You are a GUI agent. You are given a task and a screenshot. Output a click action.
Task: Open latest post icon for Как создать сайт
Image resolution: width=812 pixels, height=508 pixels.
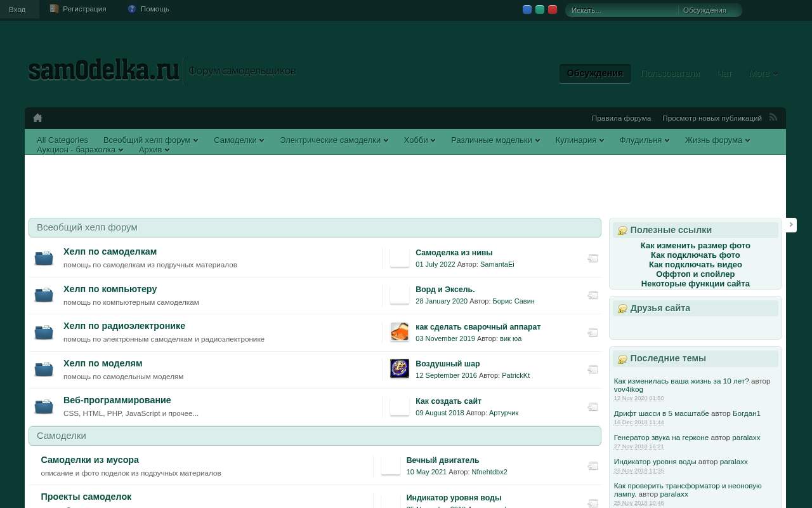(x=593, y=407)
